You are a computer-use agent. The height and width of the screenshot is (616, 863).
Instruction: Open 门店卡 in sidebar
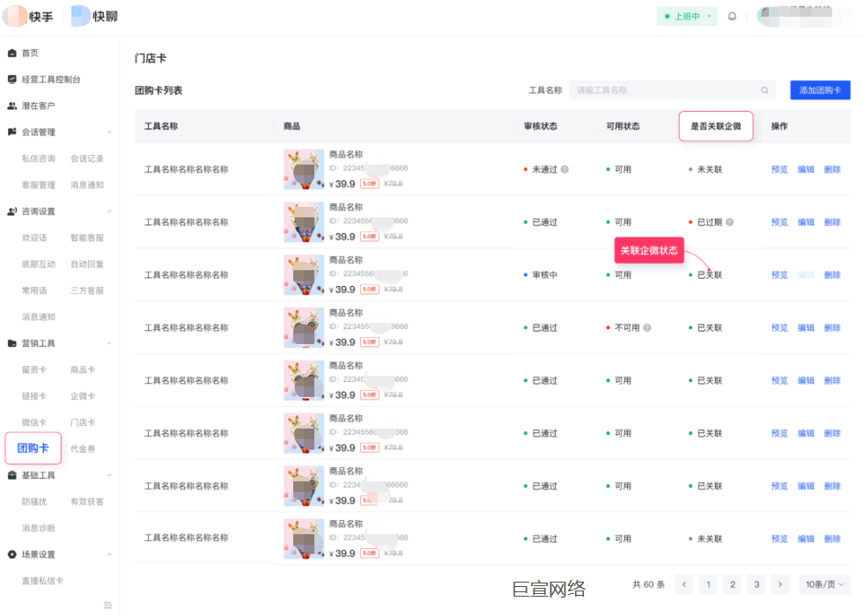(83, 422)
